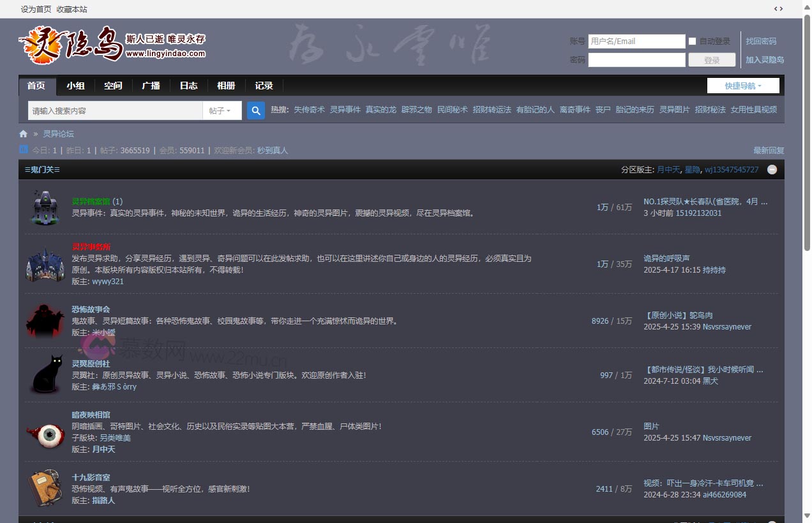The width and height of the screenshot is (812, 523).
Task: Click the blue search magnifier button
Action: point(255,110)
